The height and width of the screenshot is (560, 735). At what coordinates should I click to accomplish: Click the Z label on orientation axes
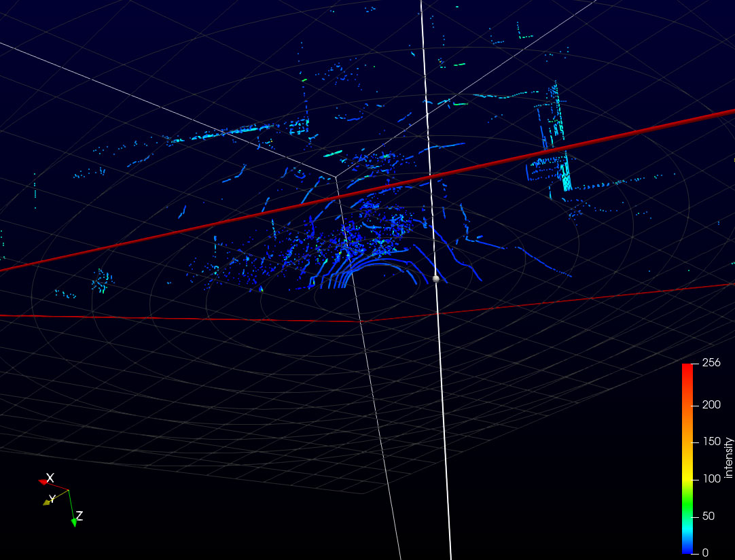(79, 516)
